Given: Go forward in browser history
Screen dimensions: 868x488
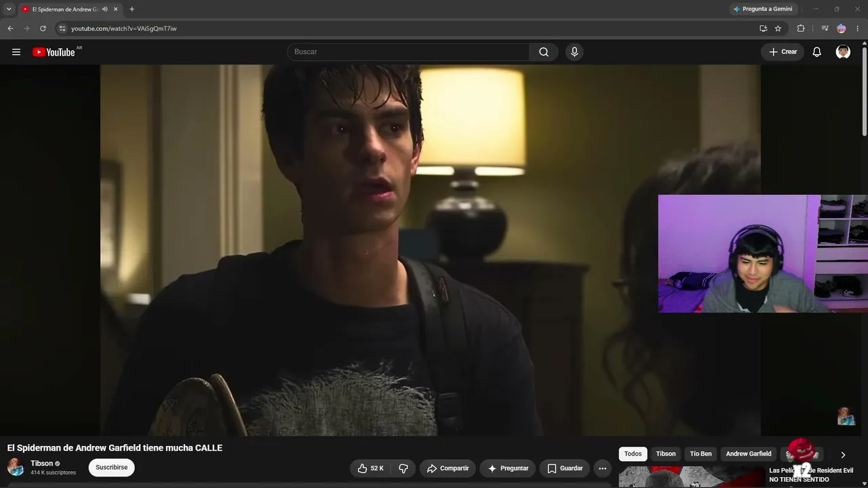Looking at the screenshot, I should click(x=26, y=28).
